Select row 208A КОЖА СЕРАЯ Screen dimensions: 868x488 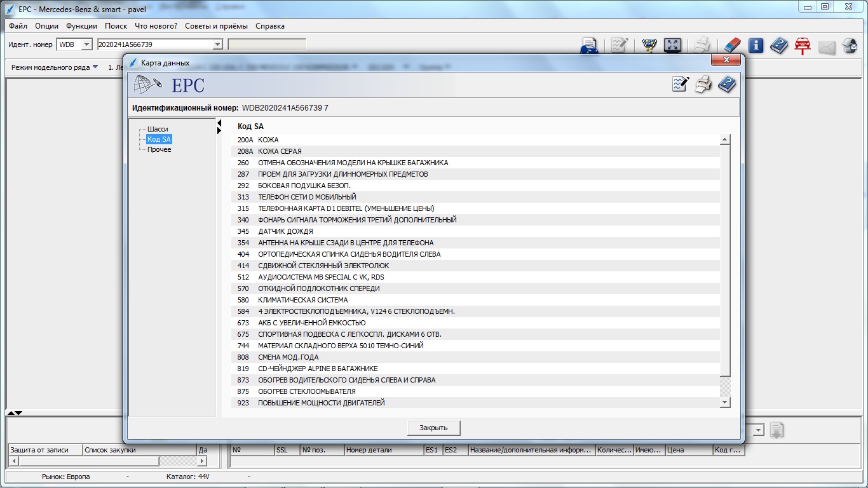475,151
